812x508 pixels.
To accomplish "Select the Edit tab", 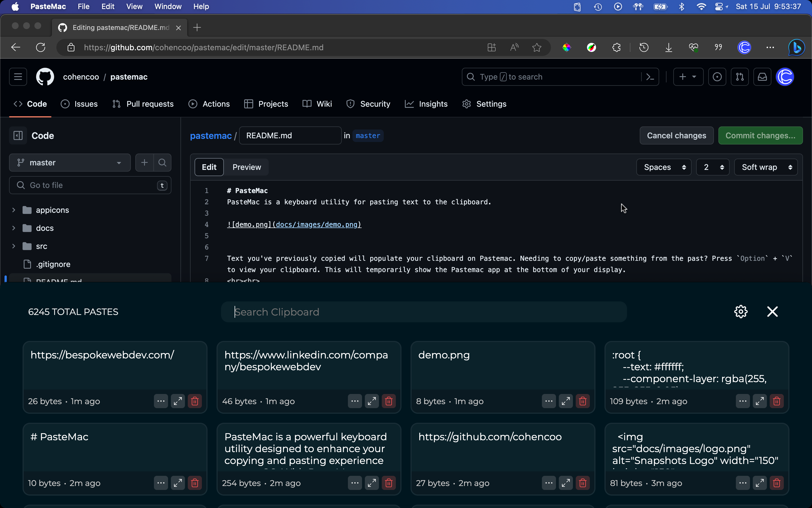I will (209, 167).
